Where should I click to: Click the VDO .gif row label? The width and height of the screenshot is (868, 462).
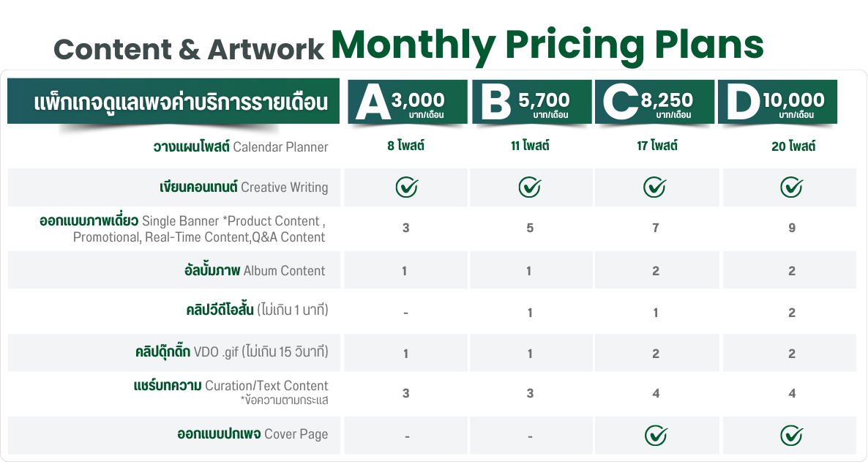232,351
